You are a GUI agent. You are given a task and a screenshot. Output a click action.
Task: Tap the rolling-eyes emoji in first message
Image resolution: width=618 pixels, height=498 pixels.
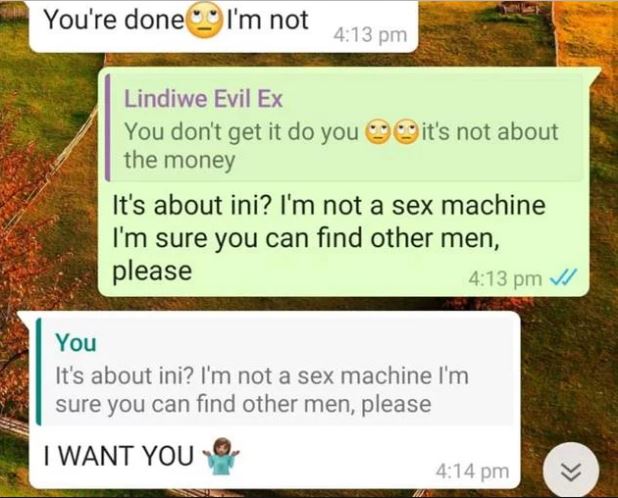(204, 20)
